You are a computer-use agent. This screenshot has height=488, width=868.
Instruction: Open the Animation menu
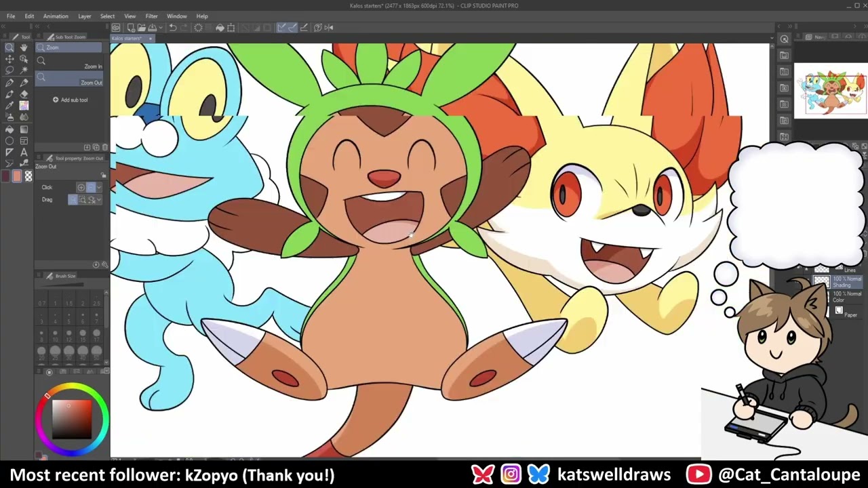point(56,16)
